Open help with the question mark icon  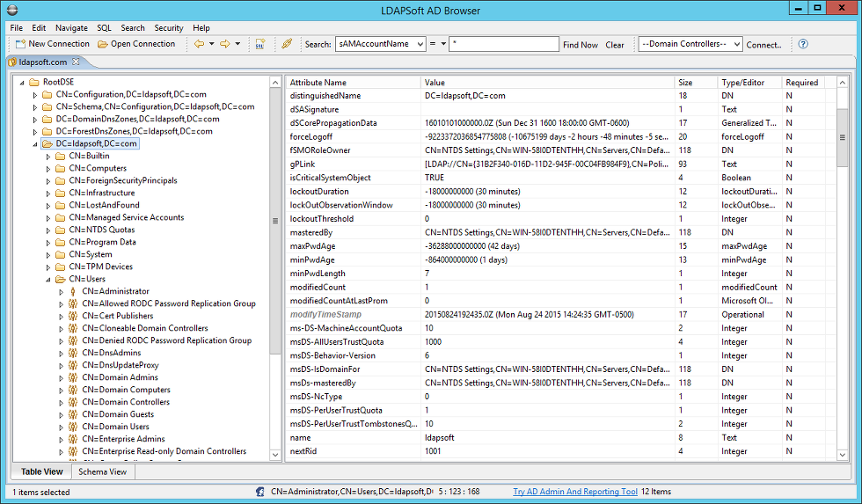[x=803, y=44]
